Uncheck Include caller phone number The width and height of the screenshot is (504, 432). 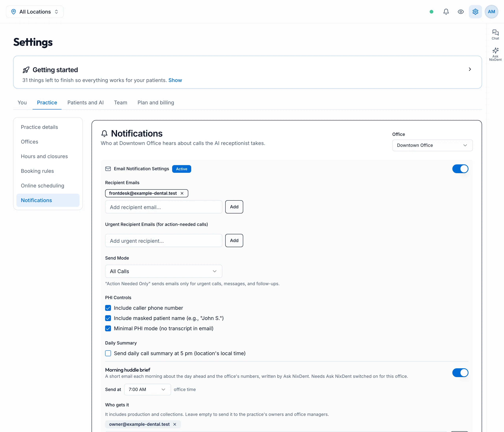coord(108,308)
